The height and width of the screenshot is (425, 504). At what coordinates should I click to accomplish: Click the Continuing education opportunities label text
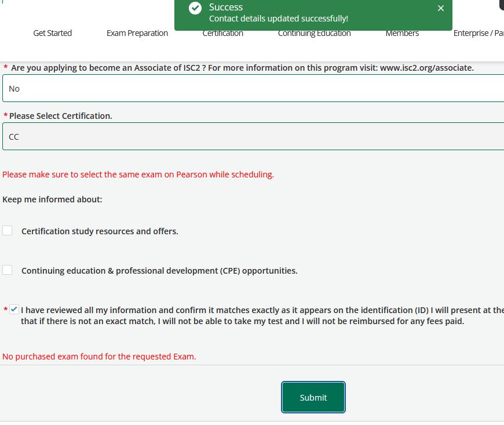(159, 271)
